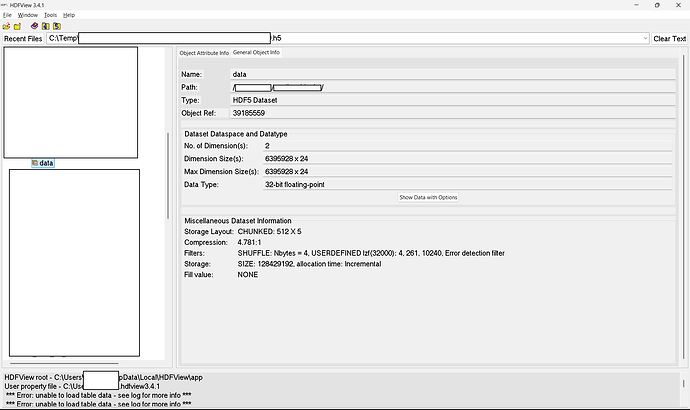690x410 pixels.
Task: Click the Recent Files button
Action: tap(23, 39)
